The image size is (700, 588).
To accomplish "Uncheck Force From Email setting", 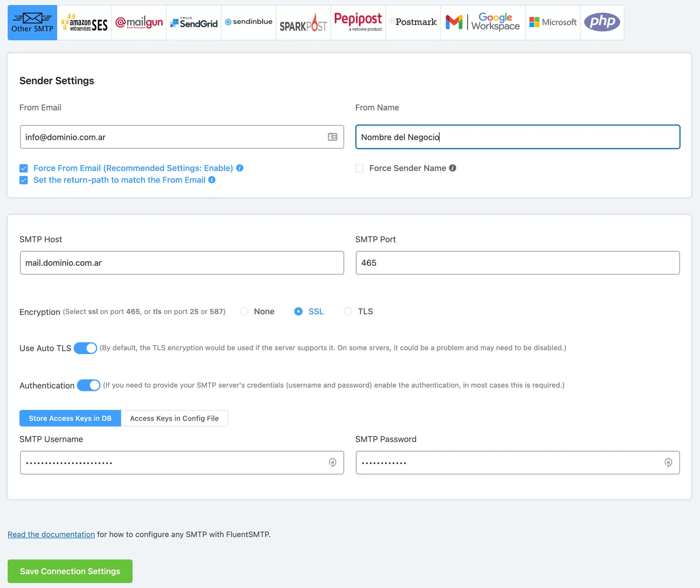I will pos(23,168).
